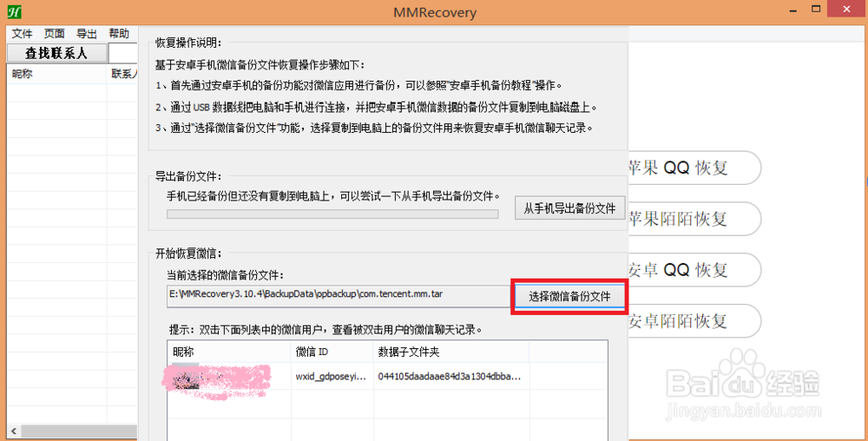Image resolution: width=868 pixels, height=441 pixels.
Task: Click 苹果陌陌恢复 button
Action: coord(694,219)
